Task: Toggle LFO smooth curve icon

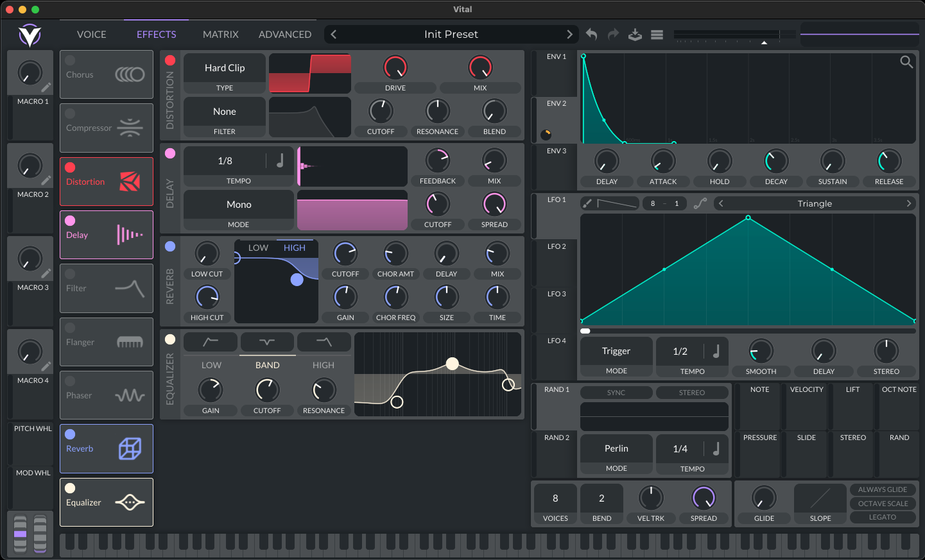Action: 700,203
